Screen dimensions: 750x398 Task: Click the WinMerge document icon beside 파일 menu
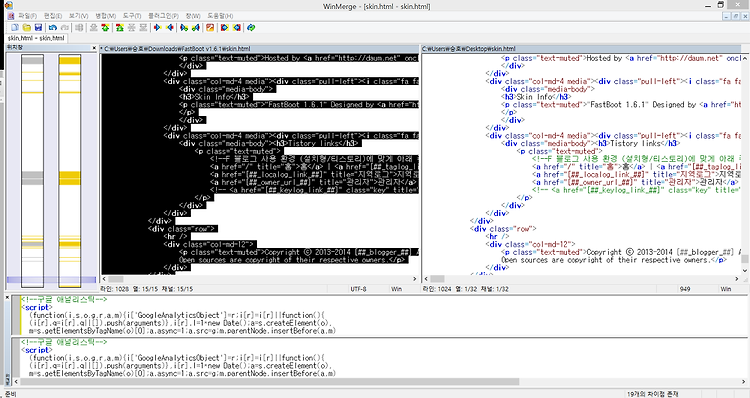(x=11, y=16)
